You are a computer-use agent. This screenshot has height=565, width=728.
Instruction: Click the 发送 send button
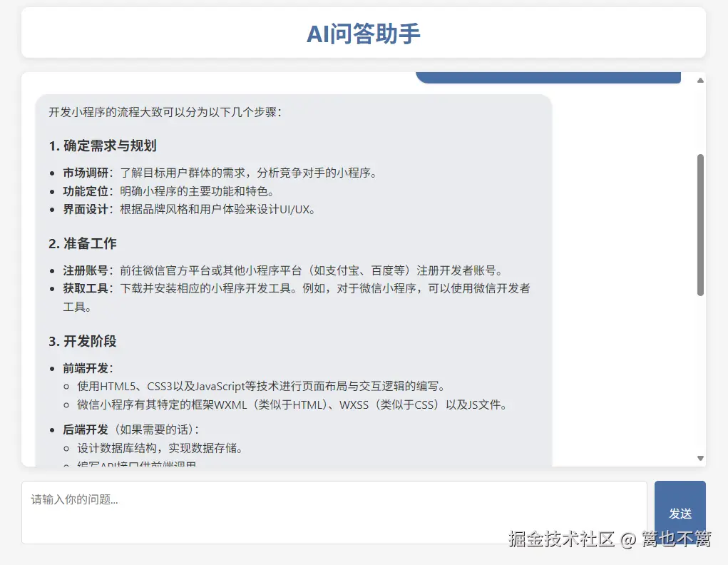pos(680,512)
